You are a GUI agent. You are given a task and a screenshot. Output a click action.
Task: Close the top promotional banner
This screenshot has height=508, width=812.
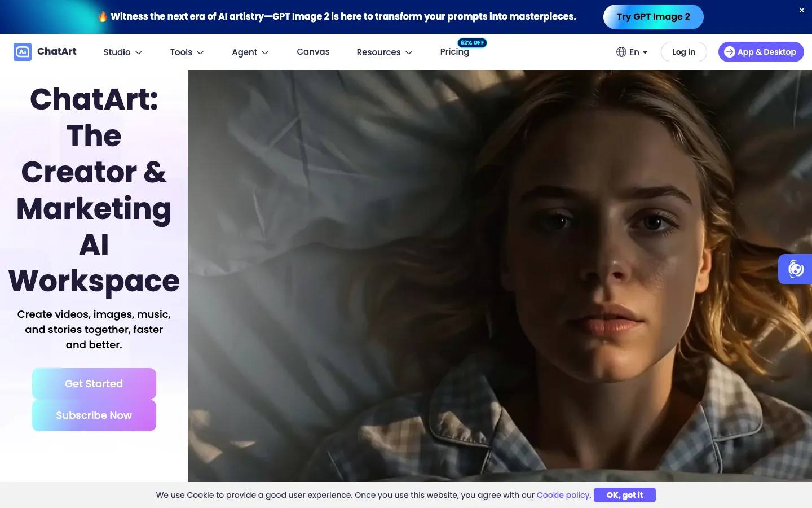click(802, 10)
